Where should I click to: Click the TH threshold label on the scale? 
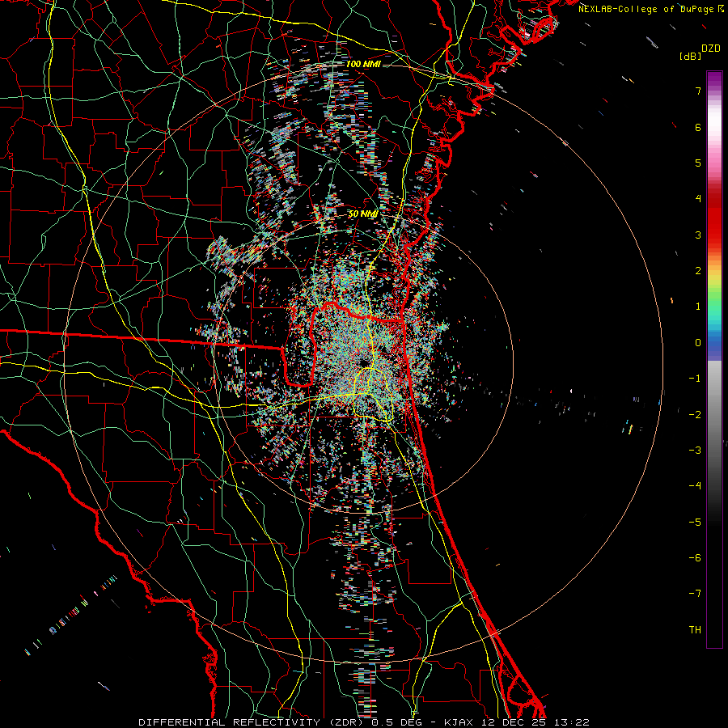click(x=695, y=630)
